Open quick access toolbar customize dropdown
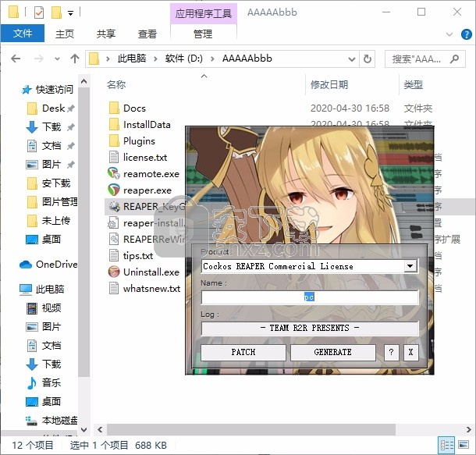476x455 pixels. click(70, 13)
